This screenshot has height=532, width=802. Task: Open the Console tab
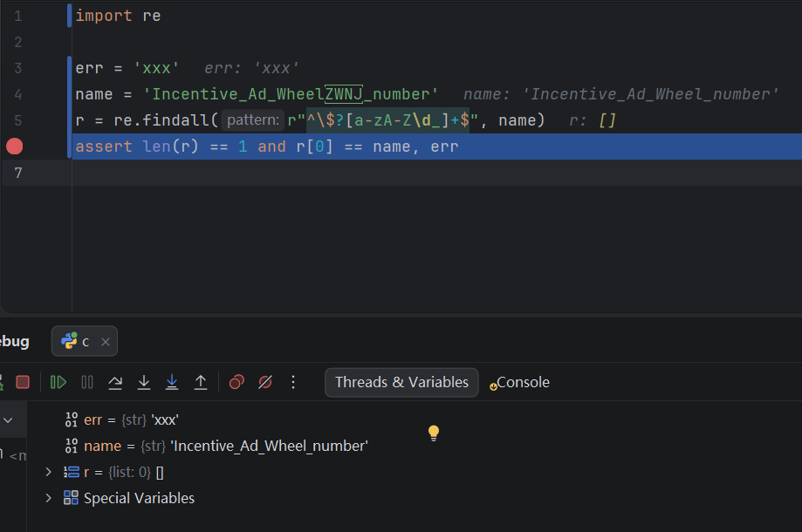tap(519, 382)
